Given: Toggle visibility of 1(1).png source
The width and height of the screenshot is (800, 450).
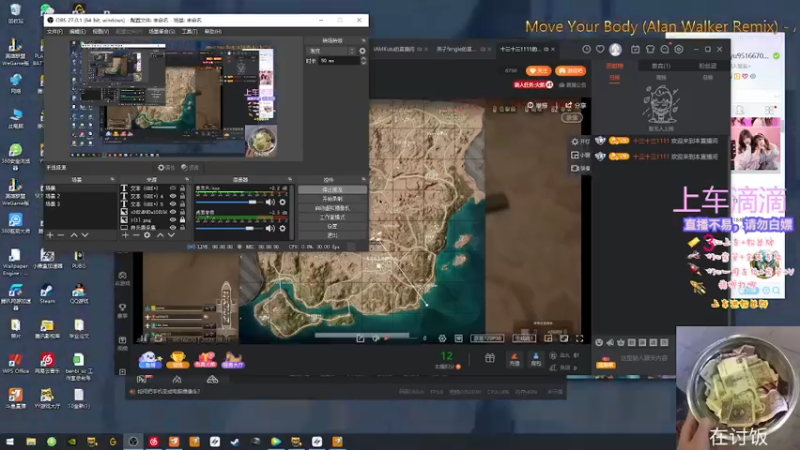Looking at the screenshot, I should [172, 219].
